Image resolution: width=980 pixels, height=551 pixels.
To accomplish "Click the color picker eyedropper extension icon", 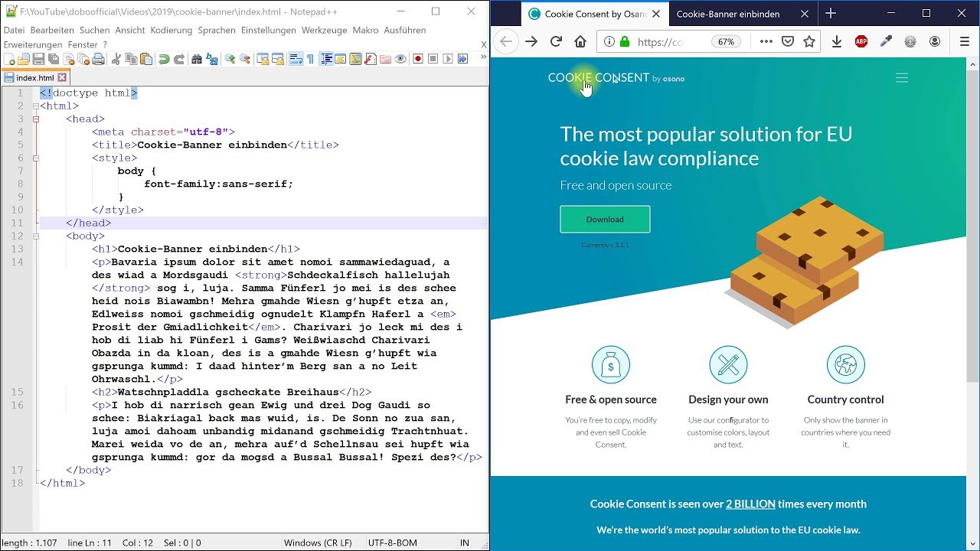I will [x=886, y=42].
